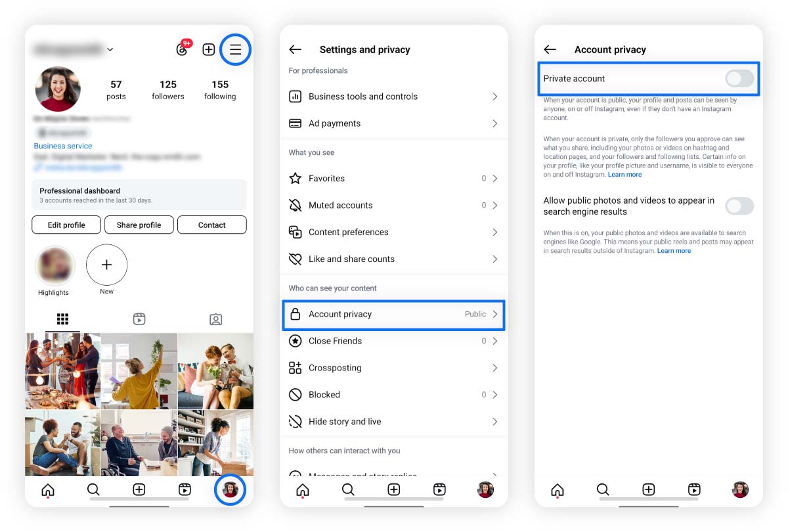This screenshot has height=532, width=788.
Task: Switch to the posts grid tab
Action: (62, 319)
